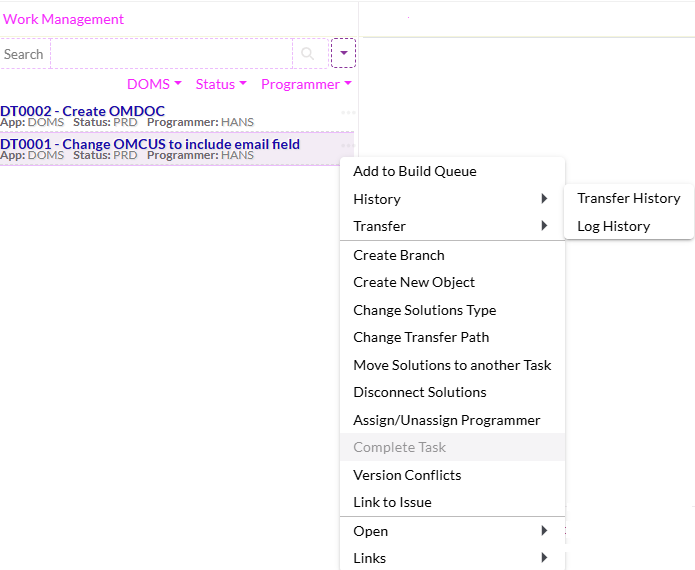Click the search magnifier icon

point(308,54)
